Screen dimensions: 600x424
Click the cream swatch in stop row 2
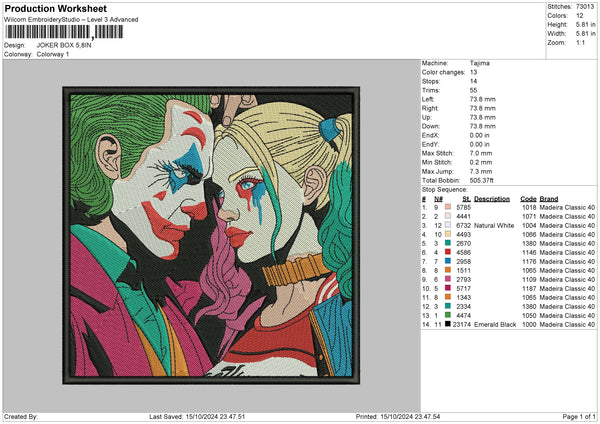(x=447, y=216)
